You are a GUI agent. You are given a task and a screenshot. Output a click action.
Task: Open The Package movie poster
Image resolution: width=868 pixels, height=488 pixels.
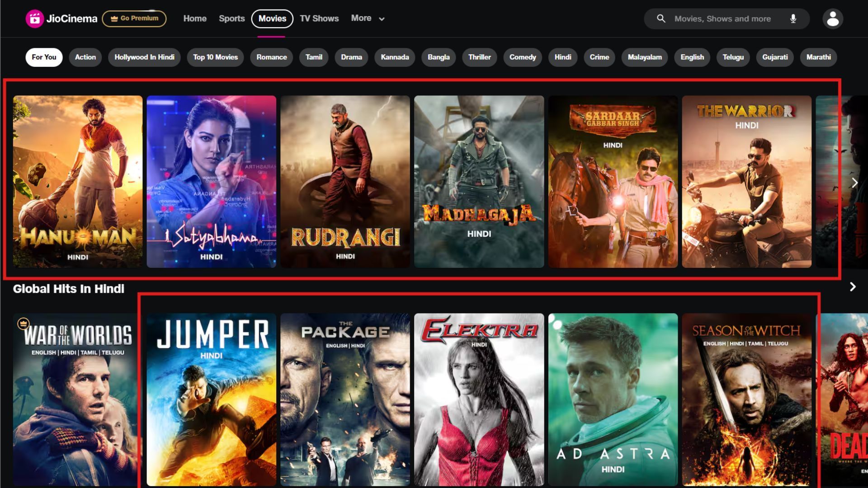pos(345,400)
